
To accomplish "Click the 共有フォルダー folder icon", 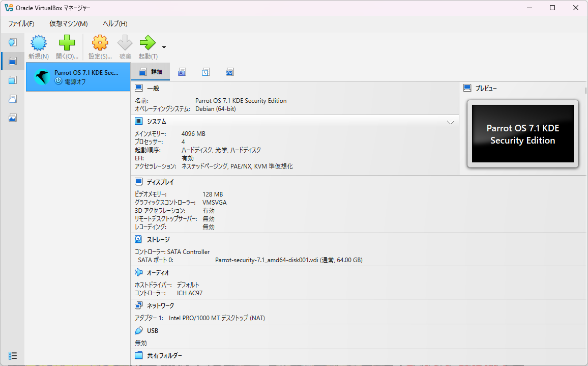I will pos(139,355).
